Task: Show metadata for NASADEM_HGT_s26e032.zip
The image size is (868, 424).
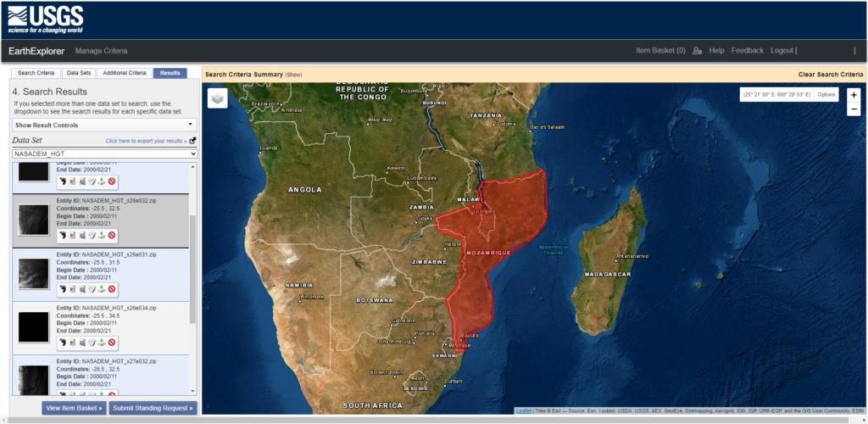Action: coord(92,235)
